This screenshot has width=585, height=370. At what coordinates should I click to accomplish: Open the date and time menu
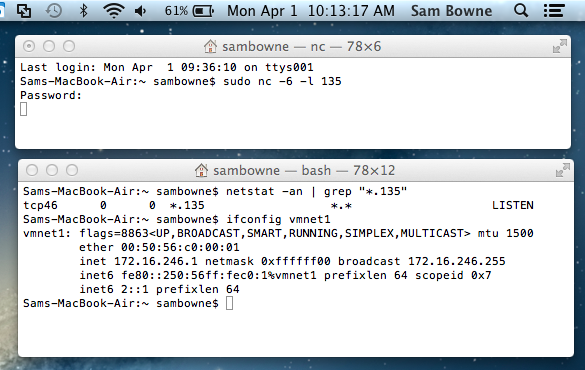tap(311, 11)
